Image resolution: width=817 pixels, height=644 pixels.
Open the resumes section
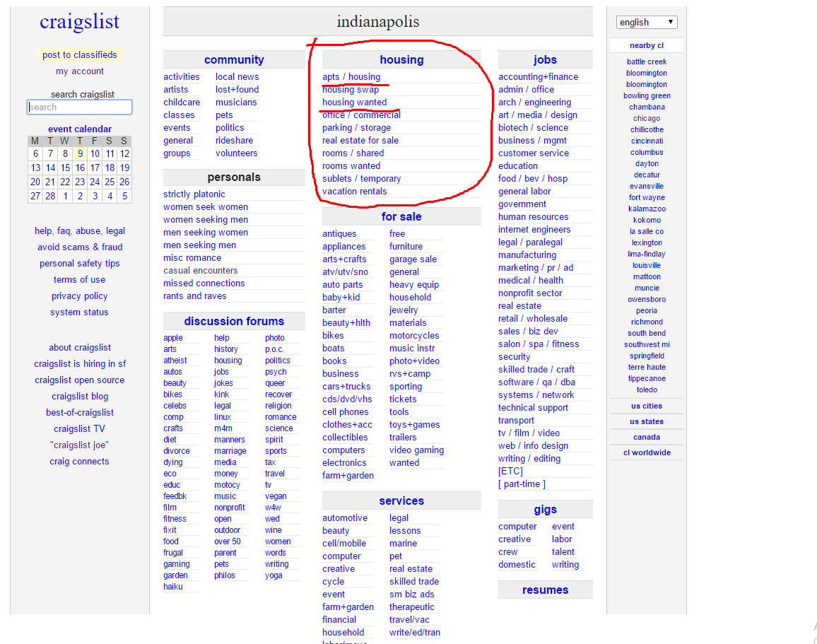tap(545, 590)
